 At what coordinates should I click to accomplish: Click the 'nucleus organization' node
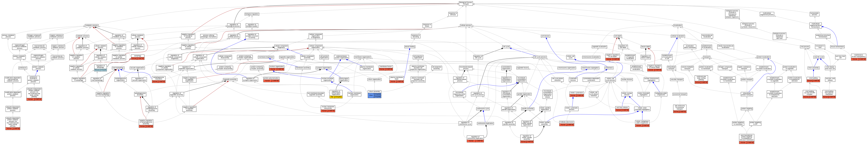[277, 68]
